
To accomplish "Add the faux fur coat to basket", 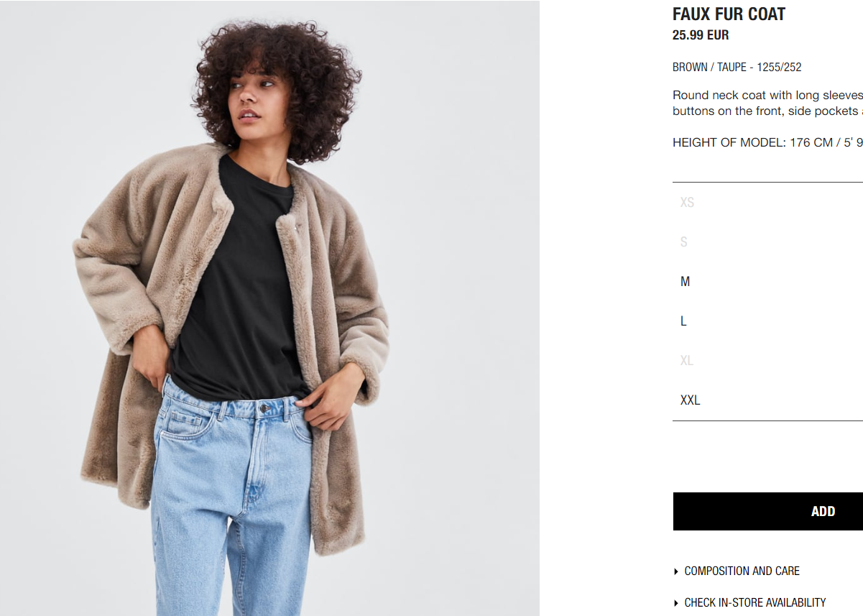I will click(x=768, y=512).
